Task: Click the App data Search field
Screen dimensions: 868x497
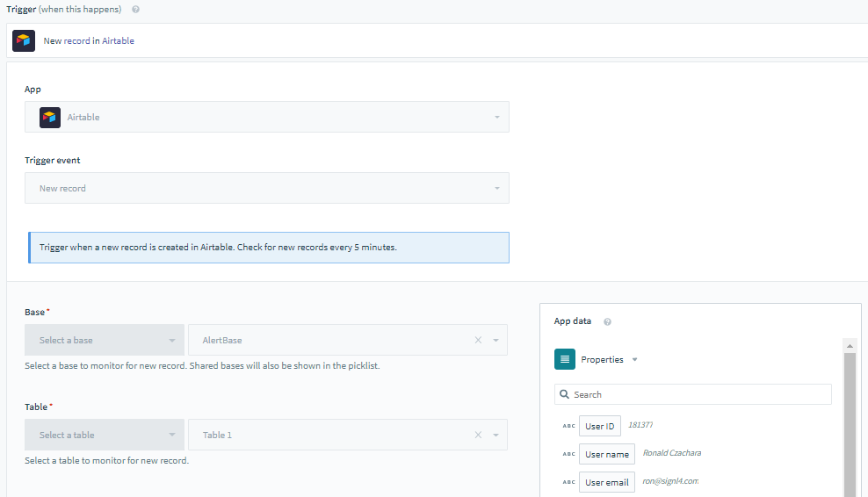Action: 693,394
